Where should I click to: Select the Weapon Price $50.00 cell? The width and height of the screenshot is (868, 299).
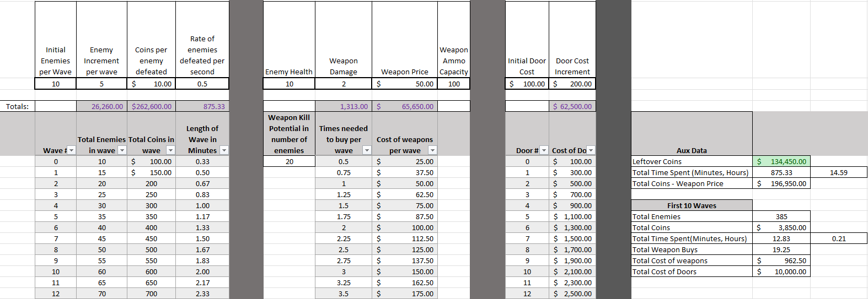[405, 84]
